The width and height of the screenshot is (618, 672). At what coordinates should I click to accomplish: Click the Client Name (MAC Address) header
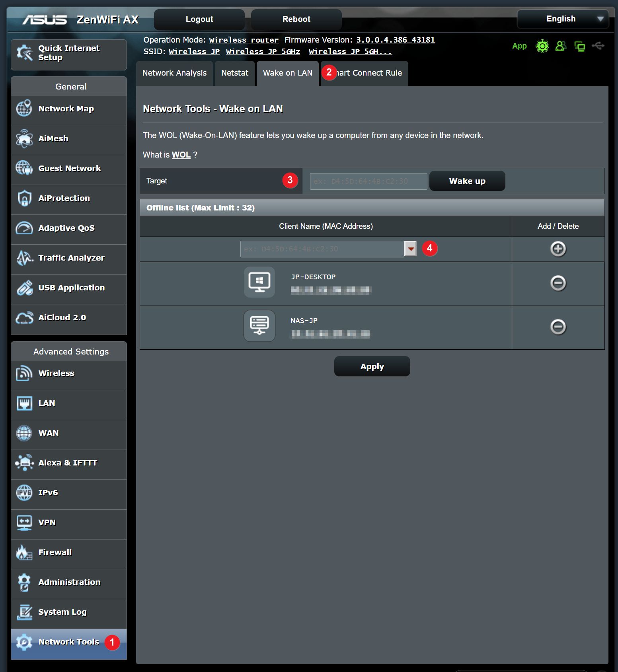point(326,226)
